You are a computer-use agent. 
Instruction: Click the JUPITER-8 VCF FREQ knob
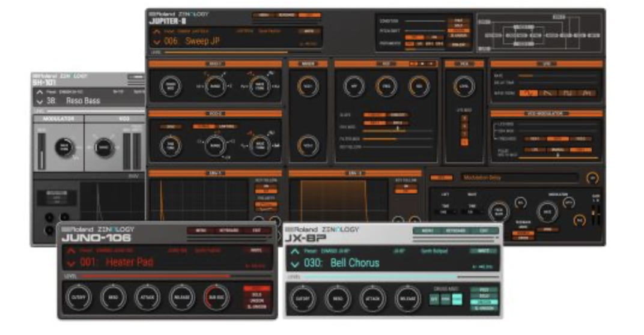point(386,86)
